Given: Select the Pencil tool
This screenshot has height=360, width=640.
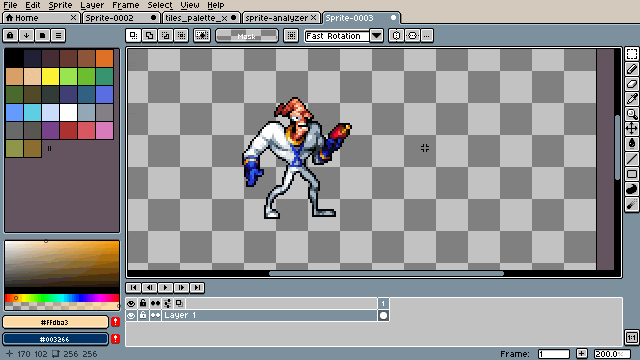Looking at the screenshot, I should pos(631,69).
